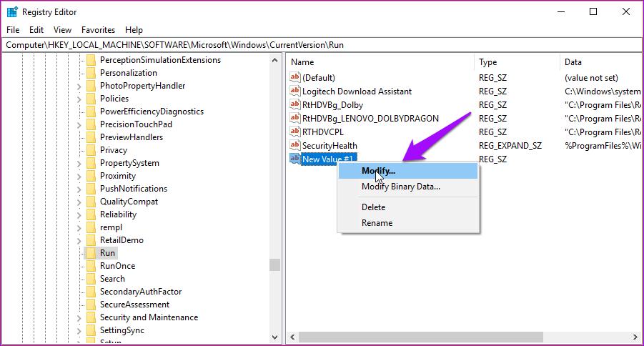Choose Modify... from the context menu
The image size is (644, 346).
(378, 171)
